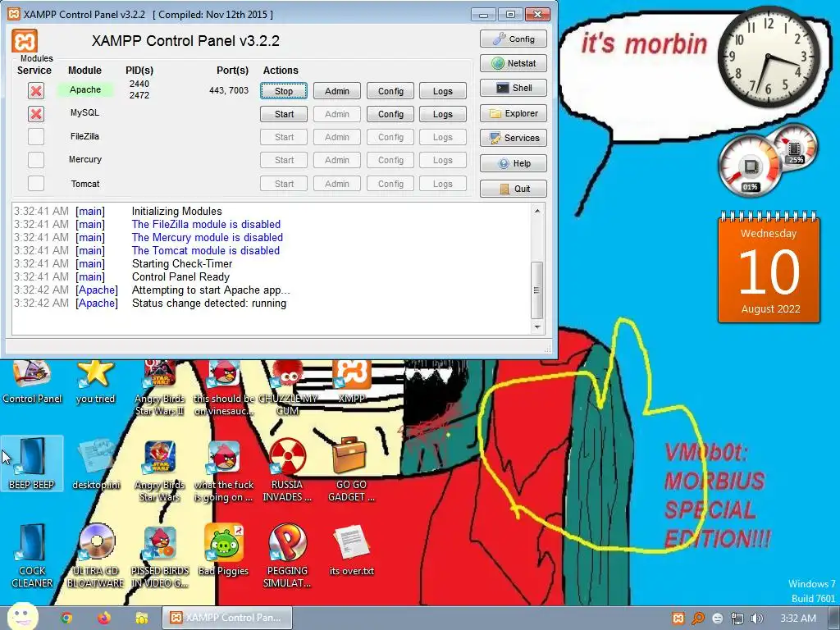Select GO GO GADGET briefcase icon
The image size is (840, 630).
[351, 472]
